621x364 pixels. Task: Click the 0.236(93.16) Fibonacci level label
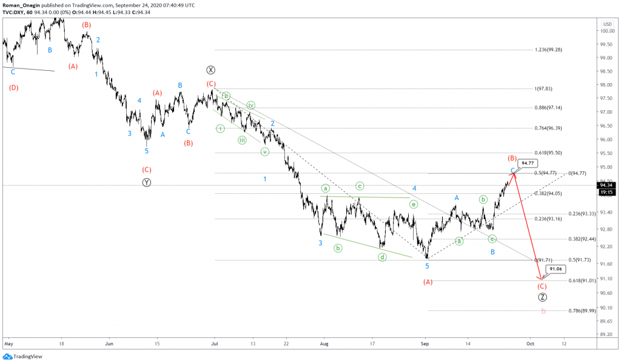pyautogui.click(x=548, y=219)
